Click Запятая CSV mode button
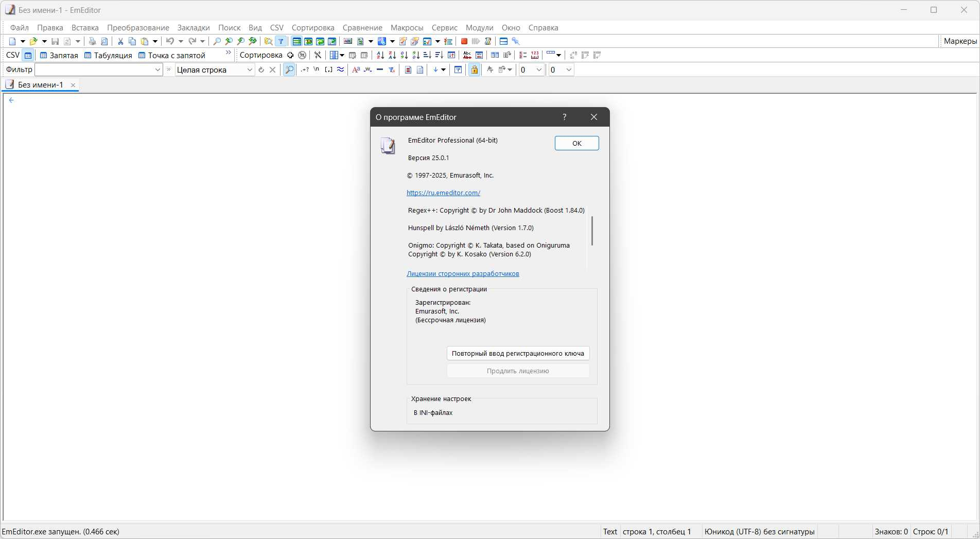The height and width of the screenshot is (539, 980). pyautogui.click(x=59, y=55)
